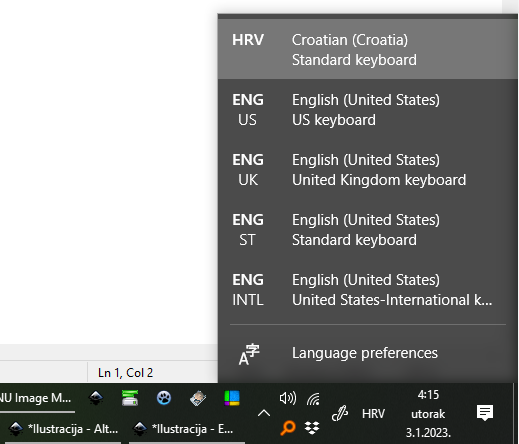Click the orange magnifier tray icon
The image size is (519, 444).
[288, 428]
